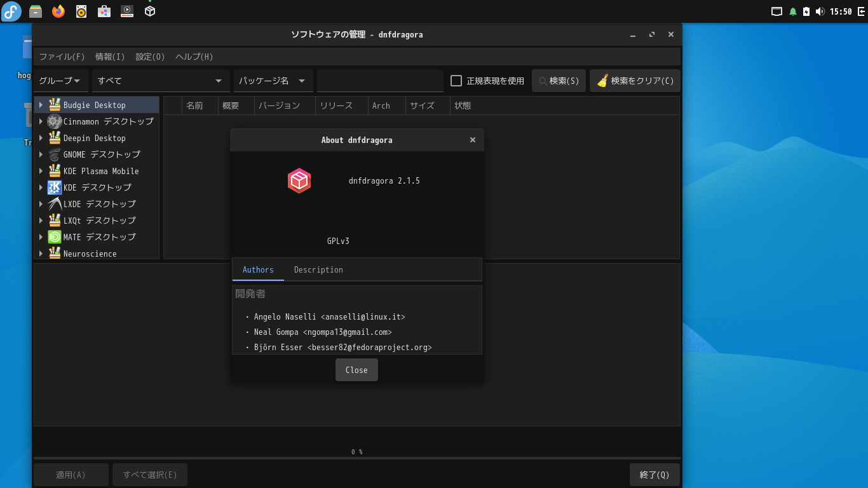This screenshot has width=868, height=488.
Task: Click Close in the About dialog
Action: pos(356,370)
